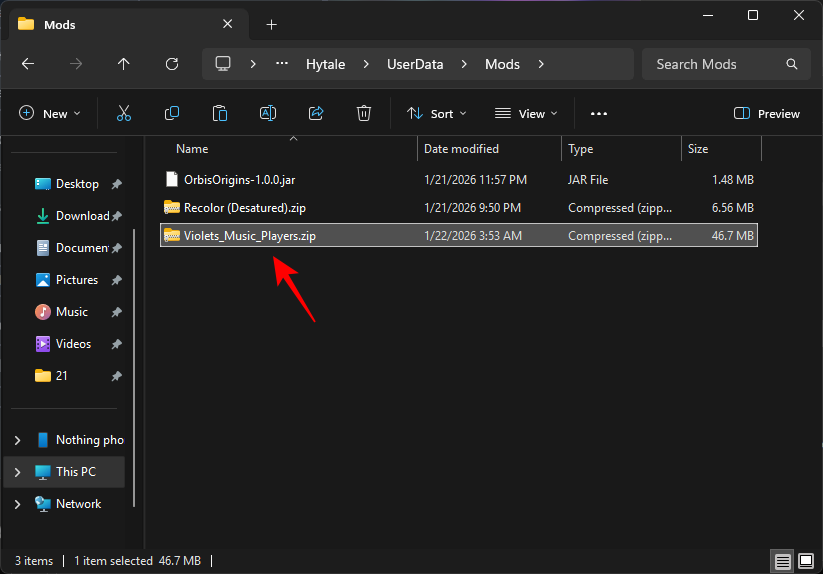Select OrbisOrigins-1.0.0.jar file
Image resolution: width=823 pixels, height=574 pixels.
[238, 180]
